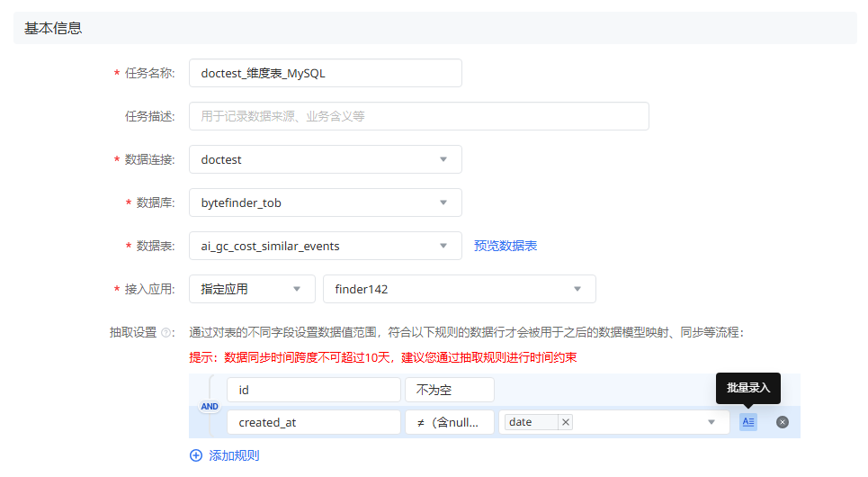The width and height of the screenshot is (868, 477).
Task: Click the batch entry (批量录入) icon
Action: point(748,422)
